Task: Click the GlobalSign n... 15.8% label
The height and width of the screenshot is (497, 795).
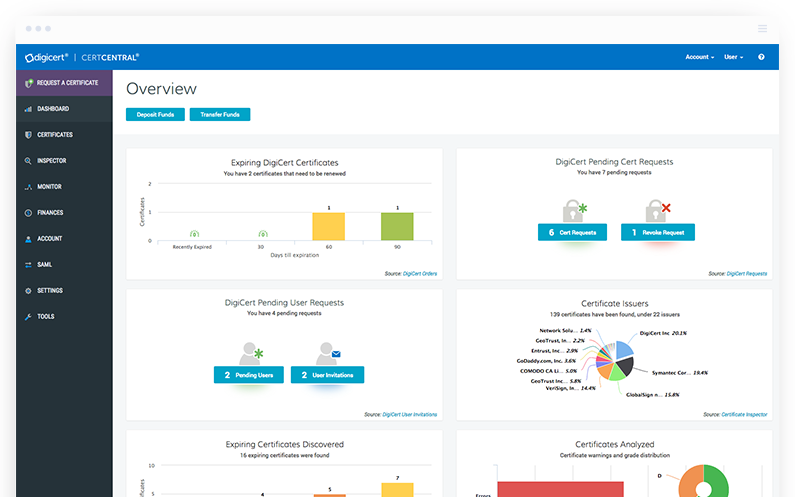Action: point(653,395)
